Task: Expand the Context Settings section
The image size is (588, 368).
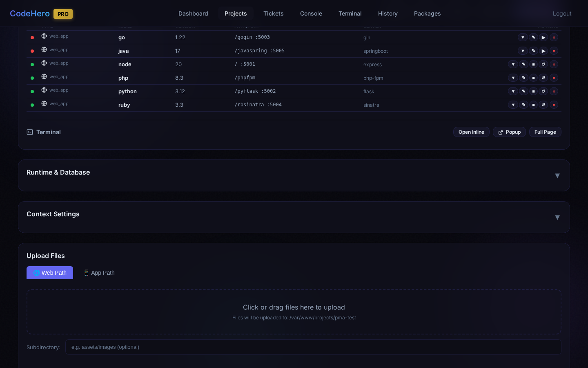Action: [x=557, y=217]
